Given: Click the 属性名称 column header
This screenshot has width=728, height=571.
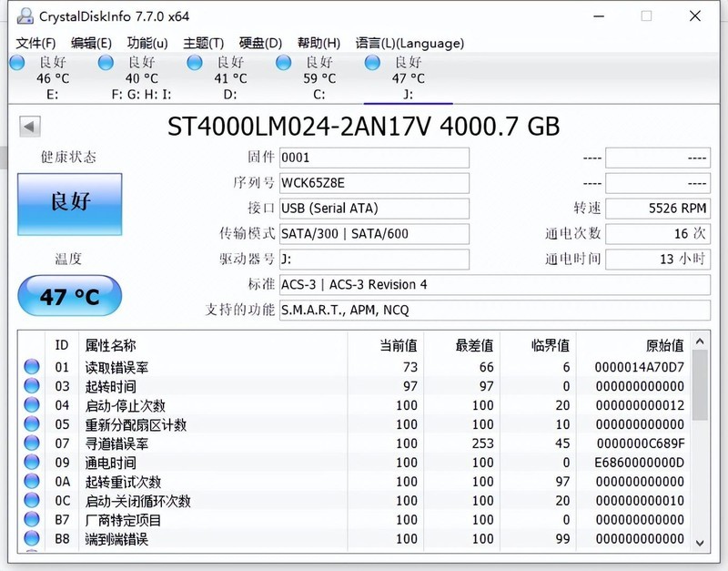Looking at the screenshot, I should [x=213, y=345].
